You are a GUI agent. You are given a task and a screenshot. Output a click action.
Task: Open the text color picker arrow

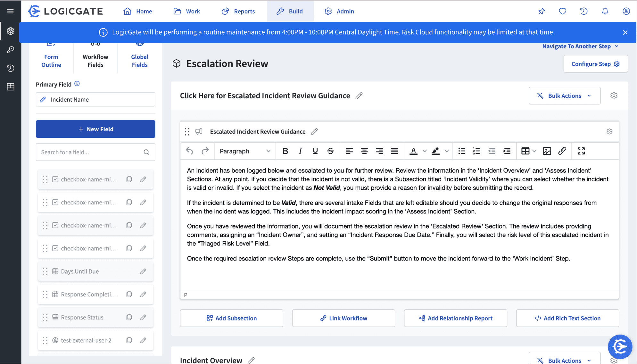(425, 151)
